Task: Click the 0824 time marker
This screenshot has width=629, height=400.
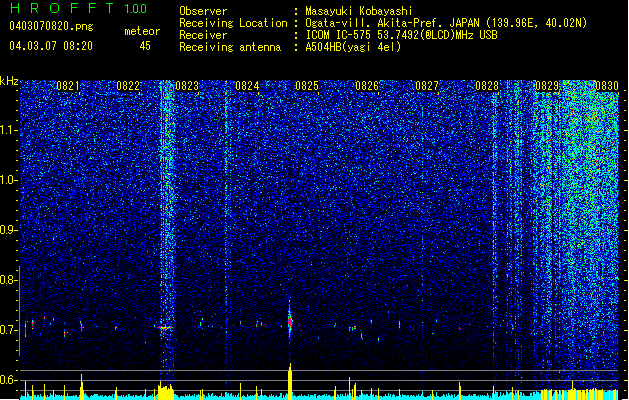Action: [247, 86]
